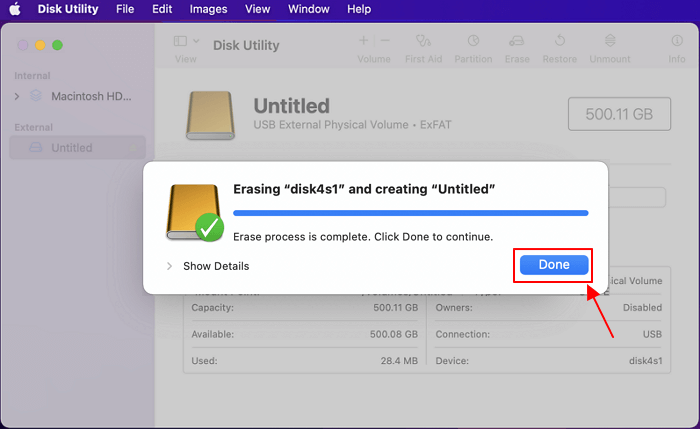The image size is (700, 429).
Task: Open the Help menu
Action: tap(359, 9)
